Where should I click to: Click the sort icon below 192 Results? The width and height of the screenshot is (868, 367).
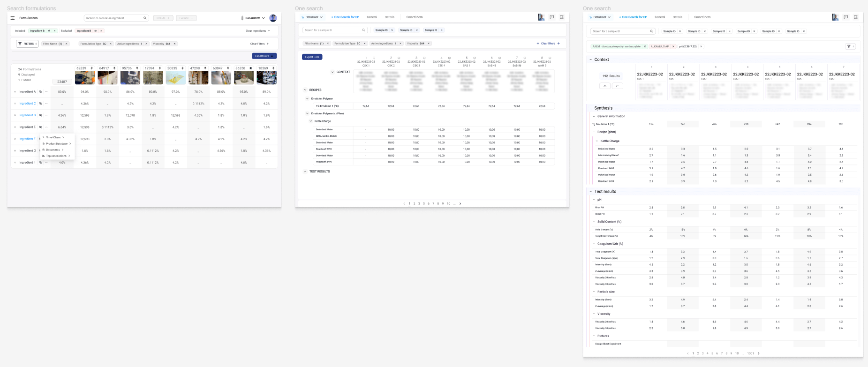(x=617, y=86)
